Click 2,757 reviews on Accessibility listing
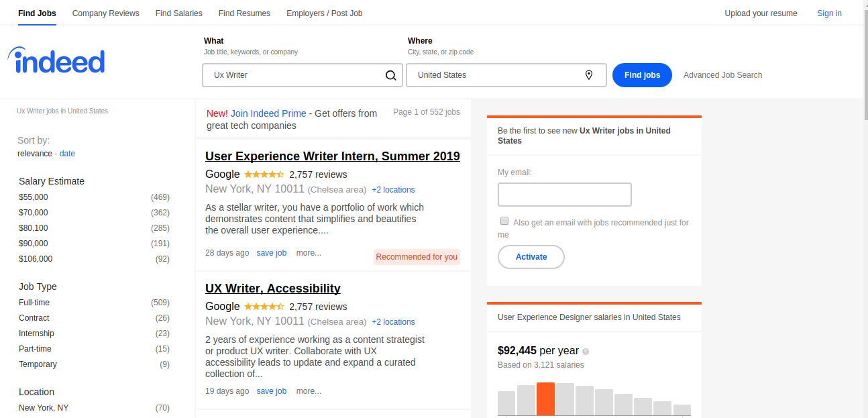 pyautogui.click(x=318, y=307)
